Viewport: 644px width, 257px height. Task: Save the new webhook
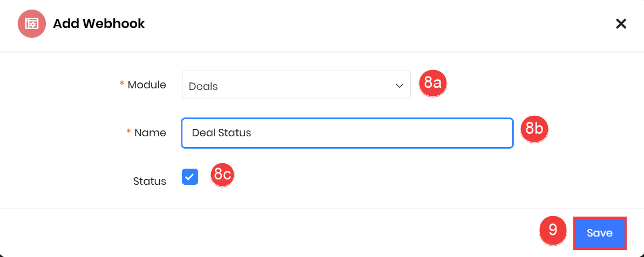point(600,233)
